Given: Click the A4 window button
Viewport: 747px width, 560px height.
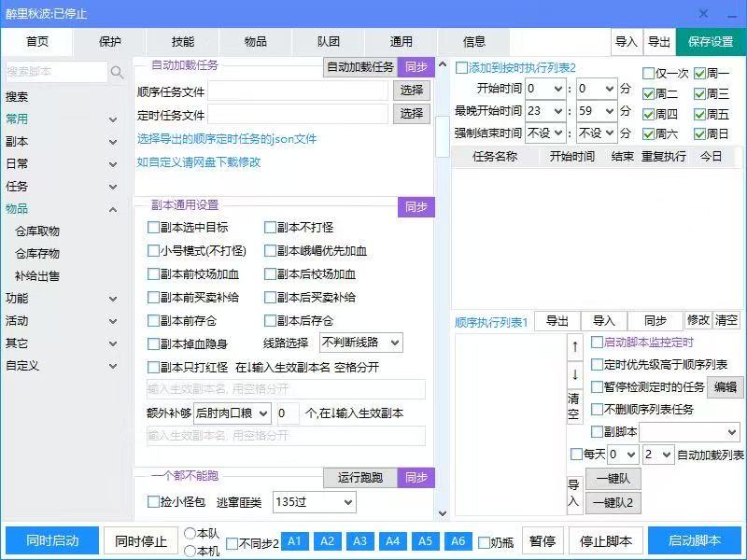Looking at the screenshot, I should pyautogui.click(x=392, y=541).
